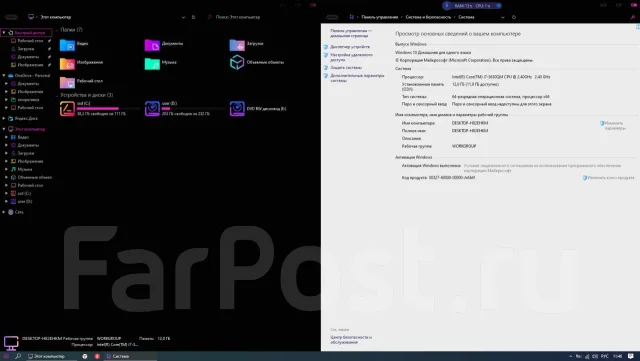
Task: Click the white round taskbar icon
Action: click(x=85, y=356)
